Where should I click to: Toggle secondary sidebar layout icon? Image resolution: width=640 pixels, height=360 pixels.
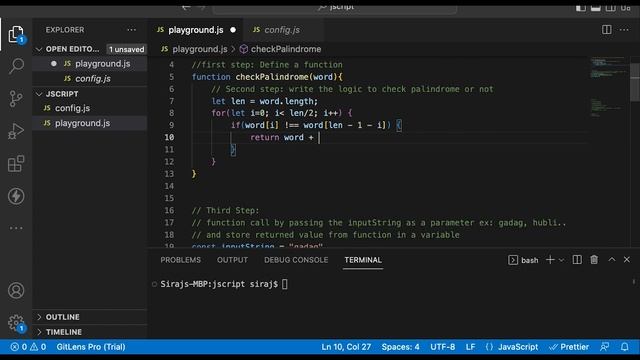(611, 7)
